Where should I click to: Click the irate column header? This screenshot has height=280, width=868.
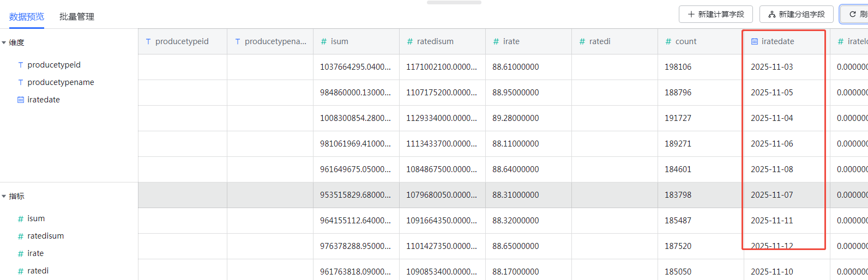pos(511,41)
